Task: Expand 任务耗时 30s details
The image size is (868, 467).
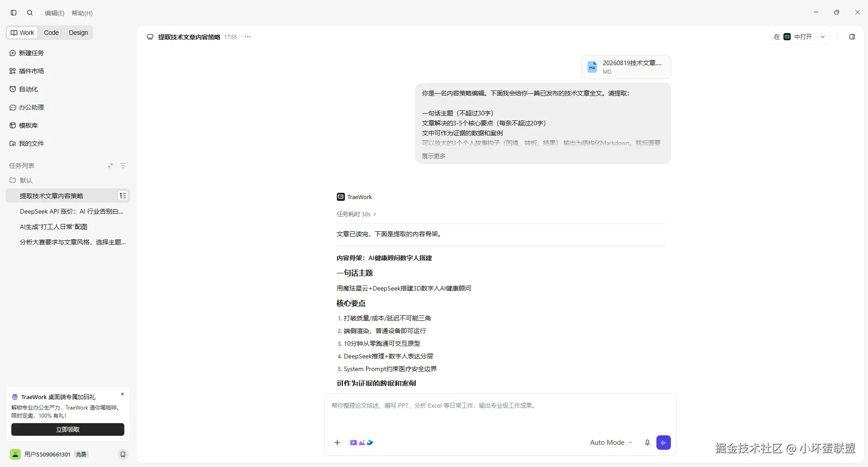Action: [x=356, y=214]
